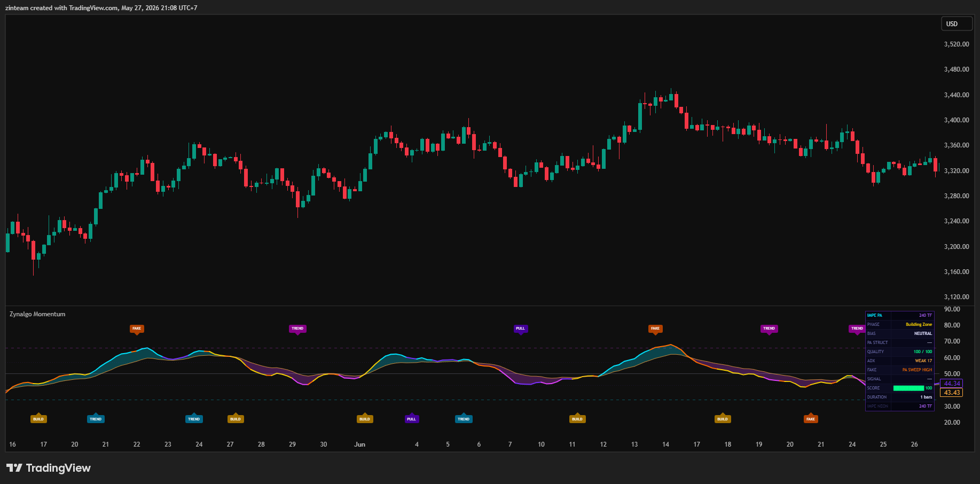Click the Building Zone phase value
The height and width of the screenshot is (484, 980).
(x=919, y=324)
